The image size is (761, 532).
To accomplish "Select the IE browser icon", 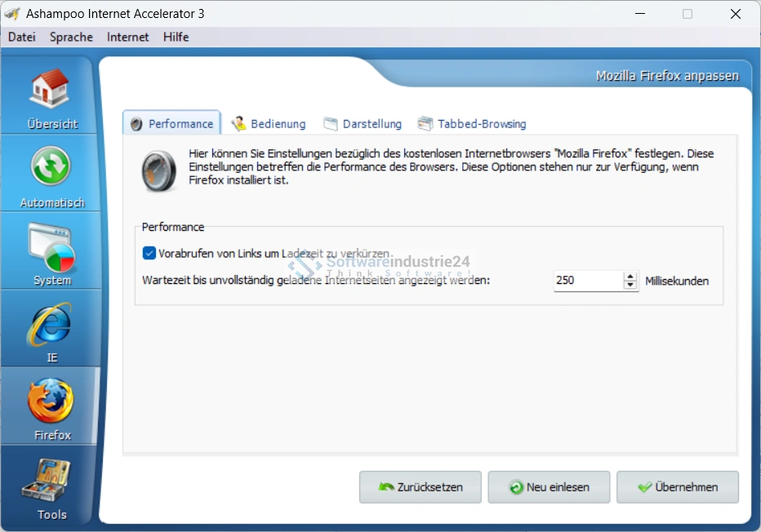I will [51, 326].
